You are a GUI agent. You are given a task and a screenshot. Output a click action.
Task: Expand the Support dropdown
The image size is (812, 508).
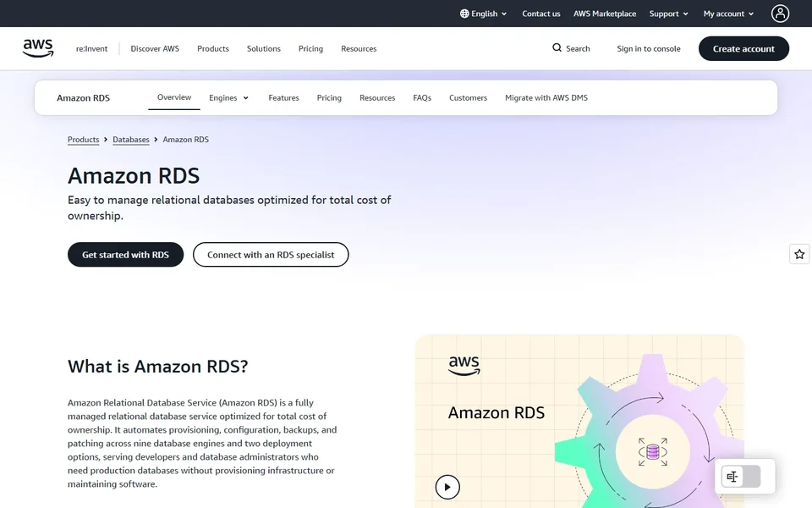668,14
